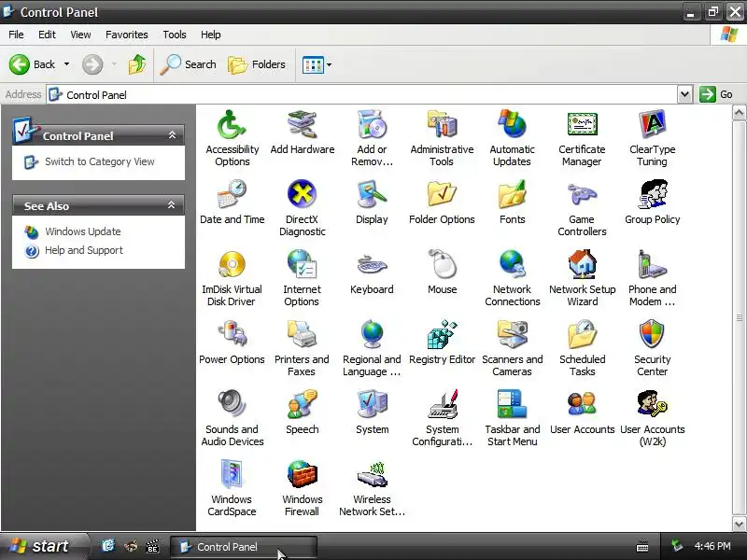Image resolution: width=747 pixels, height=560 pixels.
Task: Open Windows Firewall icon
Action: [x=302, y=488]
